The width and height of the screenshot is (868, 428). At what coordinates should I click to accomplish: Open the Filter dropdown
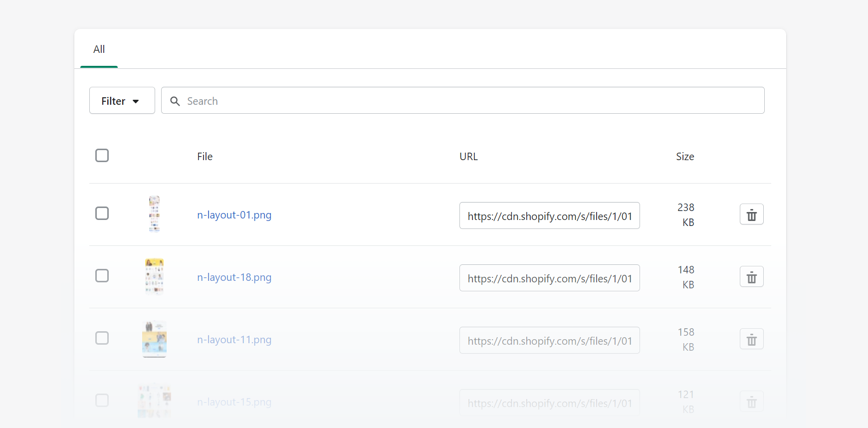coord(122,101)
